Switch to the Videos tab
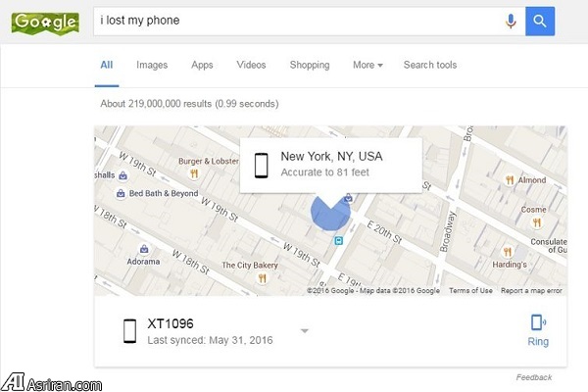 point(251,65)
